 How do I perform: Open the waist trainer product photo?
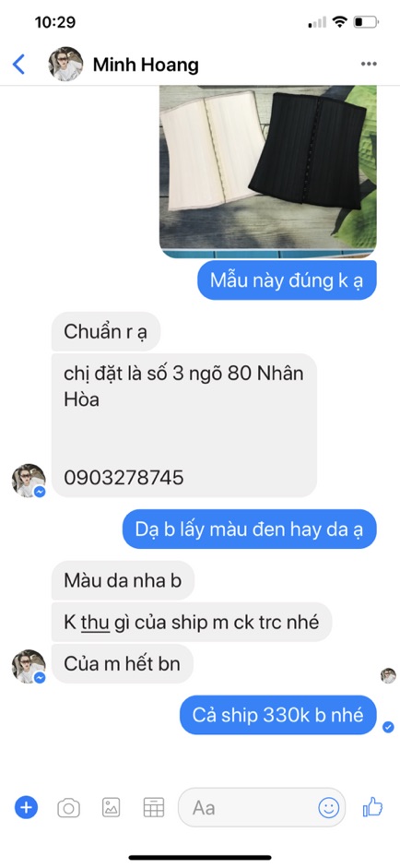point(268,171)
